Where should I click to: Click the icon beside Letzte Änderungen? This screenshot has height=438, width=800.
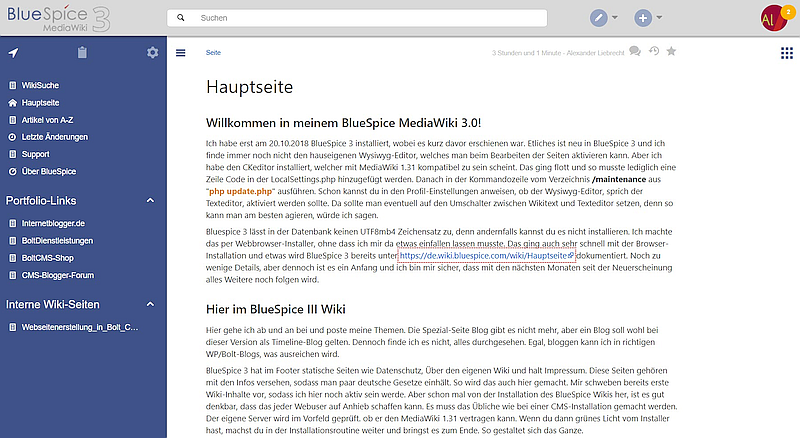tap(13, 137)
